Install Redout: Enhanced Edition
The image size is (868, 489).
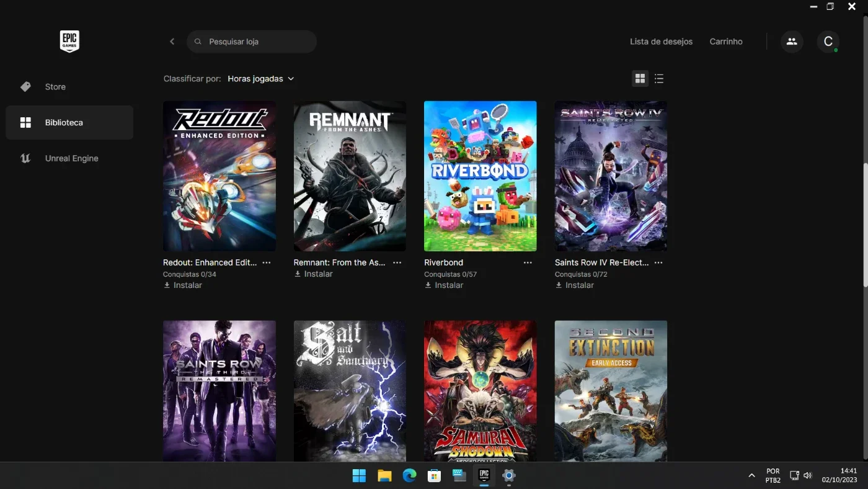tap(183, 285)
